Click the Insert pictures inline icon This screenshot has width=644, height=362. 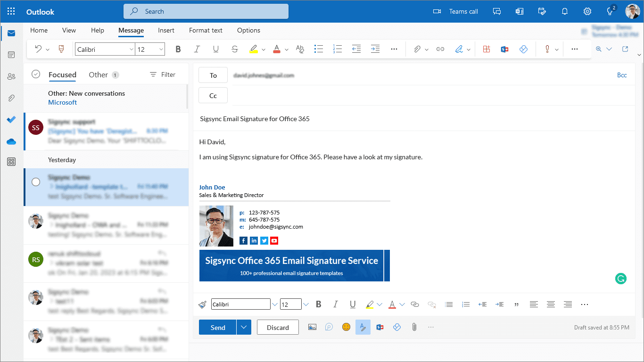point(312,327)
